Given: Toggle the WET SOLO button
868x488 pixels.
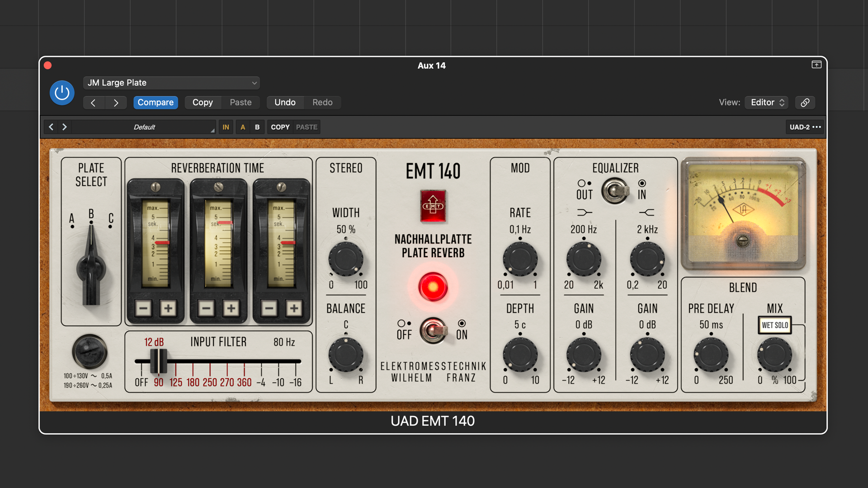Looking at the screenshot, I should click(775, 325).
